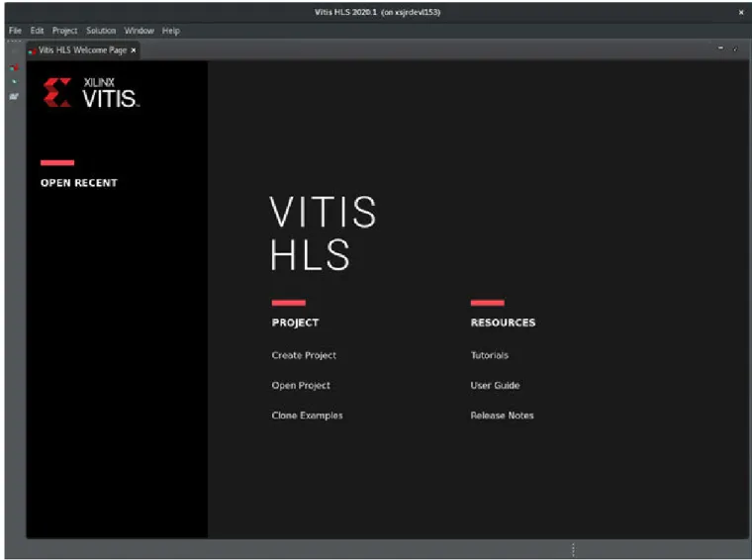Click the RESOURCES section heading

click(x=503, y=323)
